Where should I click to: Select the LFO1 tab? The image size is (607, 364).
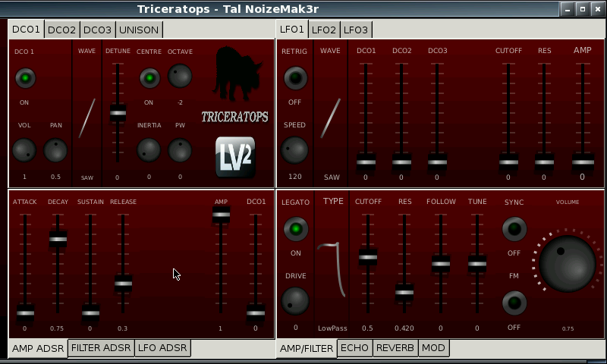[292, 30]
